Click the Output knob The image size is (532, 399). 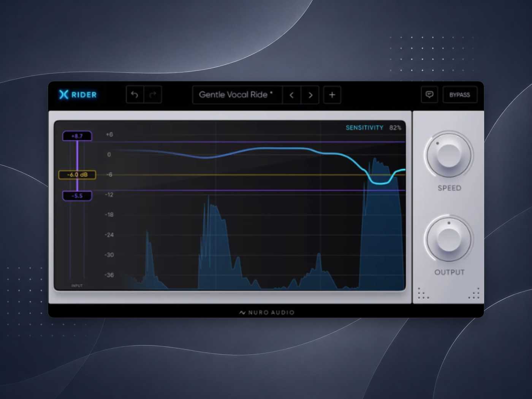[449, 239]
